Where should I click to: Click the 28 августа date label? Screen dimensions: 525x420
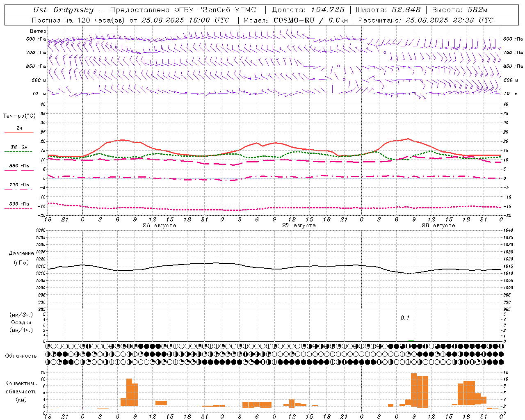tap(438, 226)
